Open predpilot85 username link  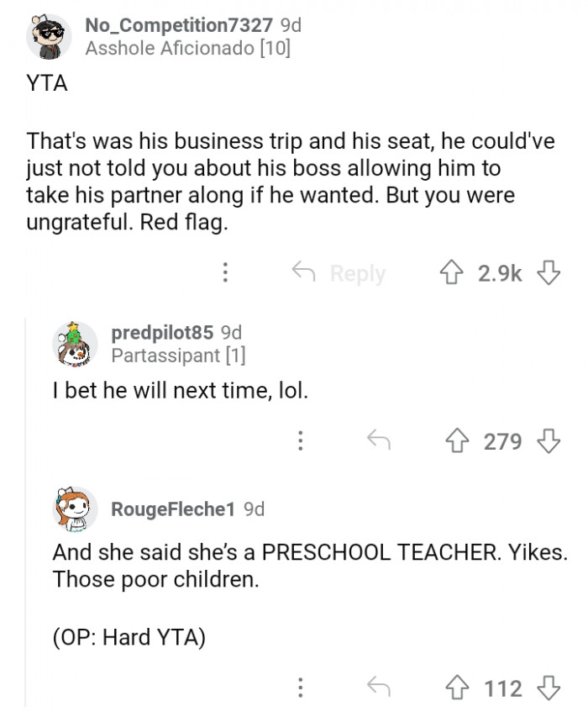click(162, 332)
